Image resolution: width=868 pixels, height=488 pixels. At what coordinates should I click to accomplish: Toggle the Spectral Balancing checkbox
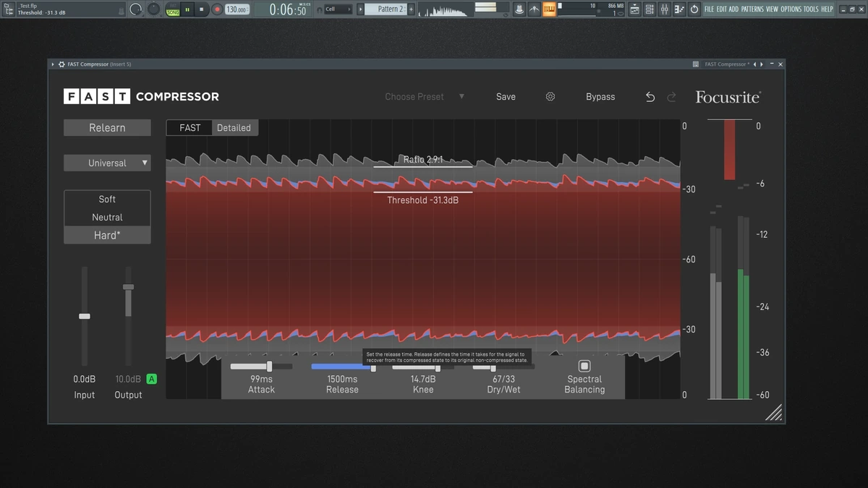pos(584,366)
